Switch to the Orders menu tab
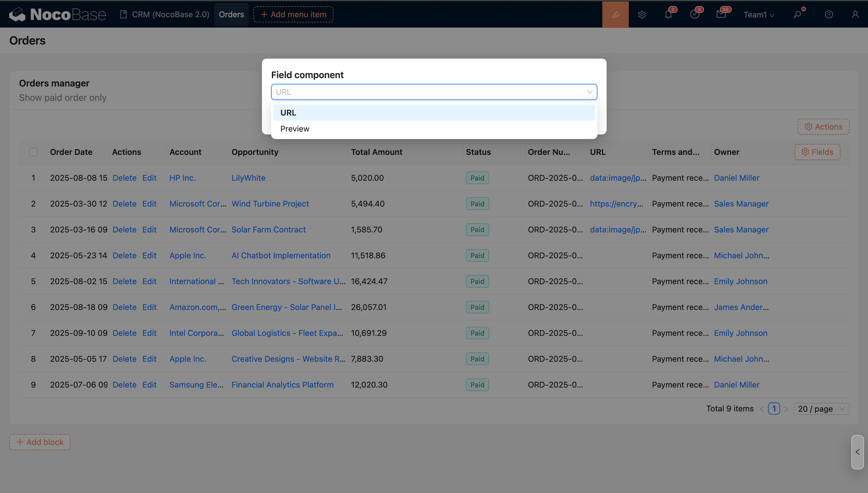This screenshot has height=493, width=868. click(x=231, y=15)
